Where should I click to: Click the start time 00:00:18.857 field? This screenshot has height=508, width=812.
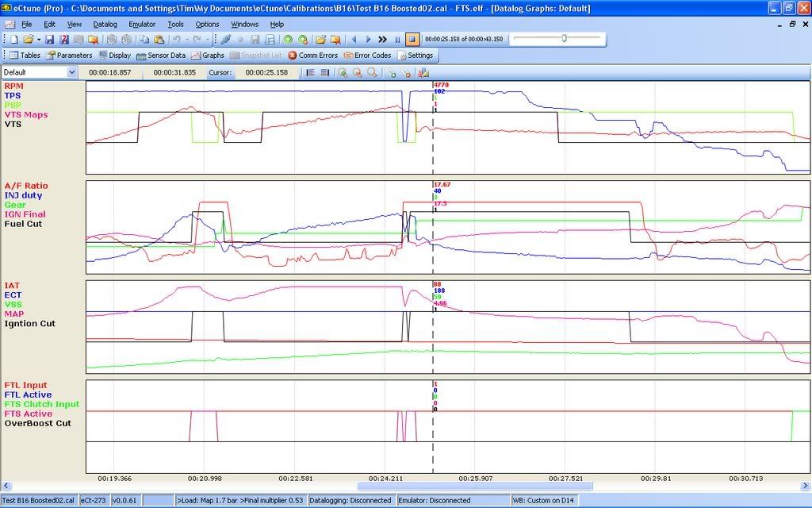[x=109, y=72]
